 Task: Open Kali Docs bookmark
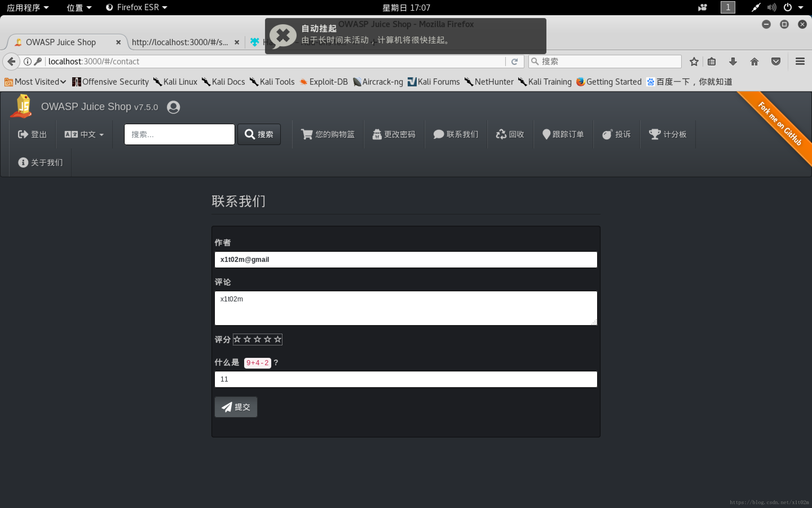223,82
